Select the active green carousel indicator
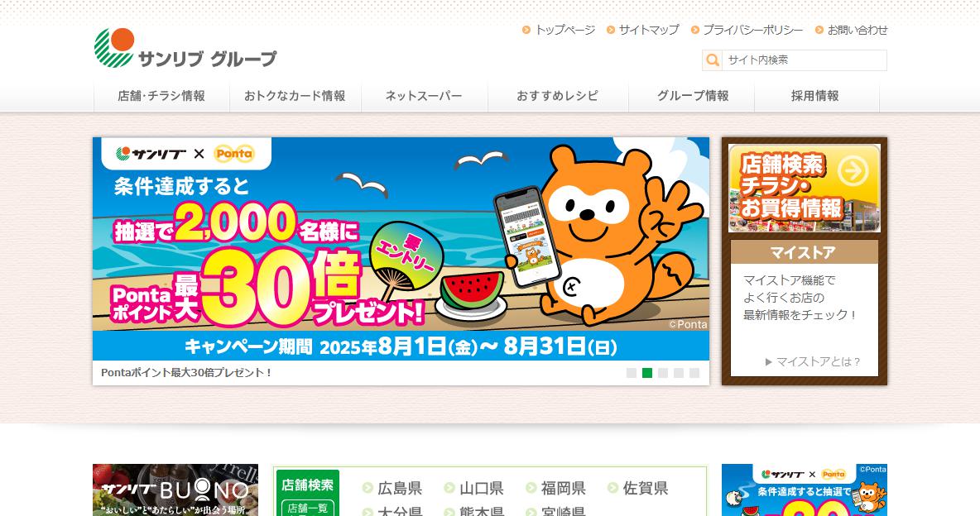 [x=647, y=373]
